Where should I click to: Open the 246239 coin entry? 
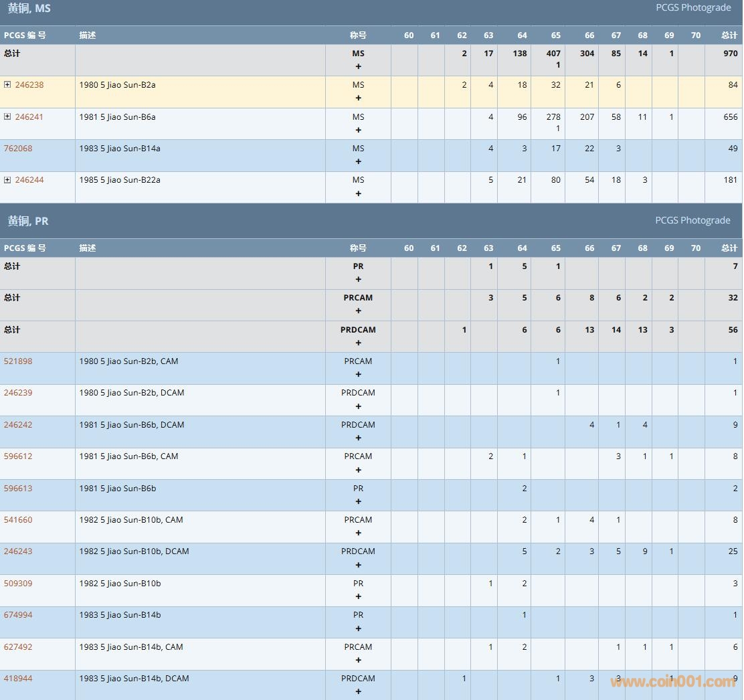[18, 393]
